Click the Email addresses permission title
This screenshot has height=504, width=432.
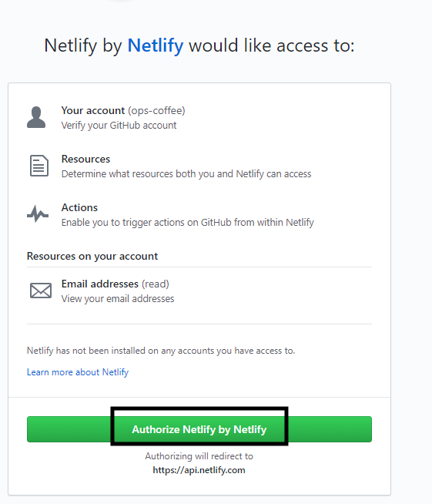point(100,284)
